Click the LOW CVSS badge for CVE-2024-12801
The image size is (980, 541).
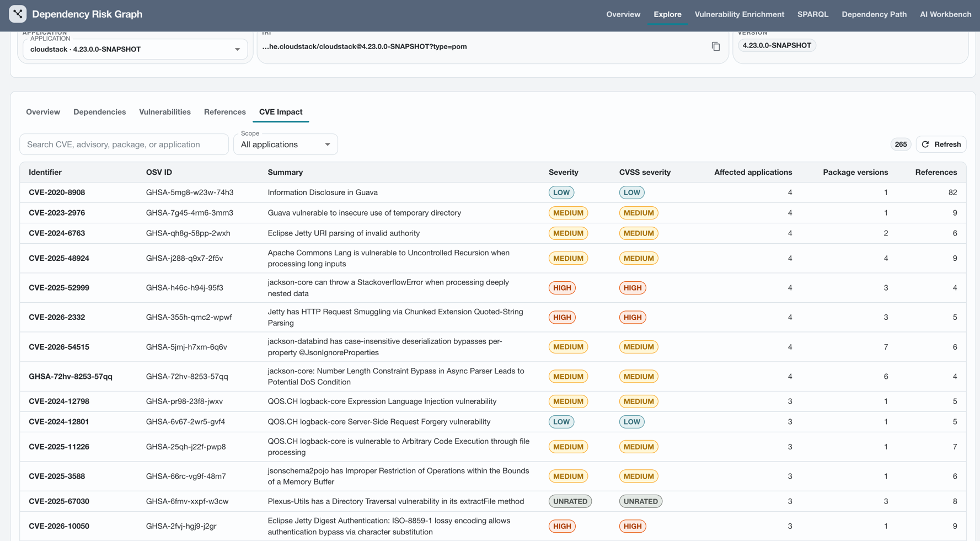point(631,422)
